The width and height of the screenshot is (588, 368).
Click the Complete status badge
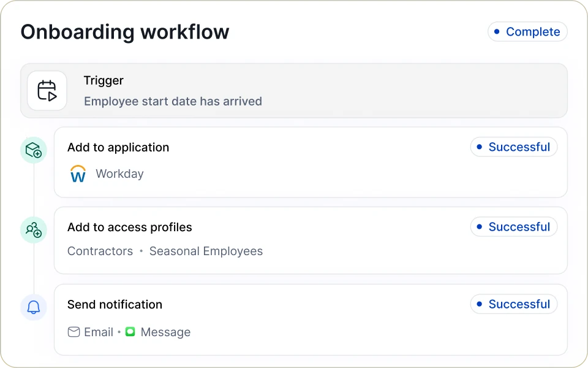527,31
